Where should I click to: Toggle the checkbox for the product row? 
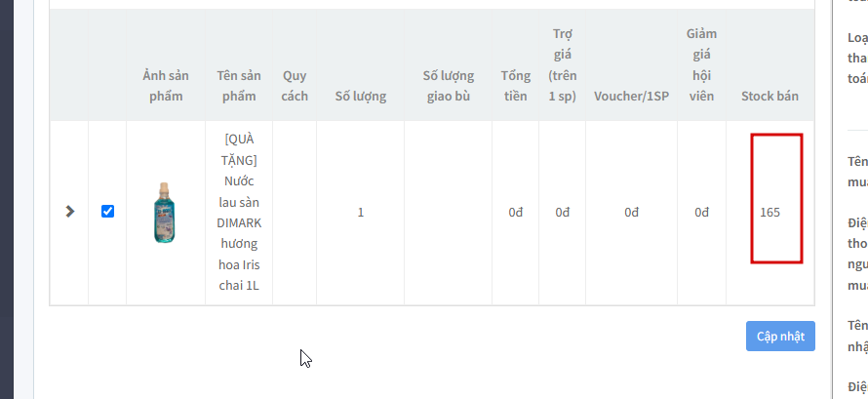(x=108, y=211)
